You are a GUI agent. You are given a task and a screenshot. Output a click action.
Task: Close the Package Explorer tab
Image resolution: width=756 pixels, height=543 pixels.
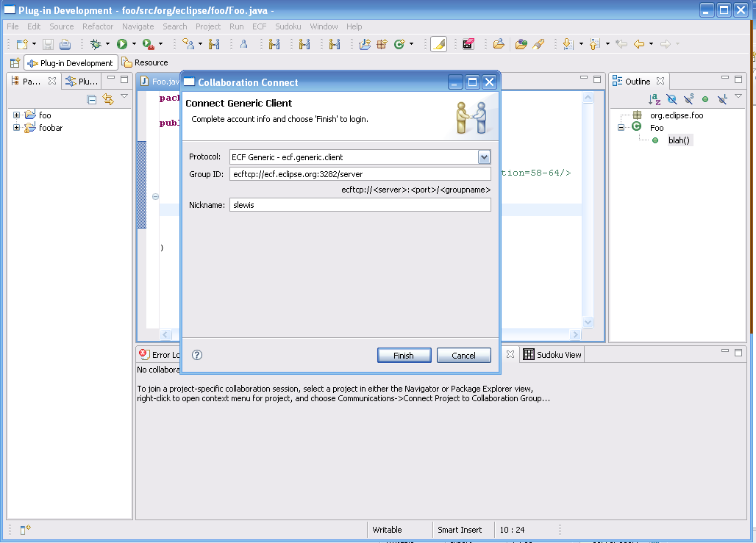pos(52,81)
